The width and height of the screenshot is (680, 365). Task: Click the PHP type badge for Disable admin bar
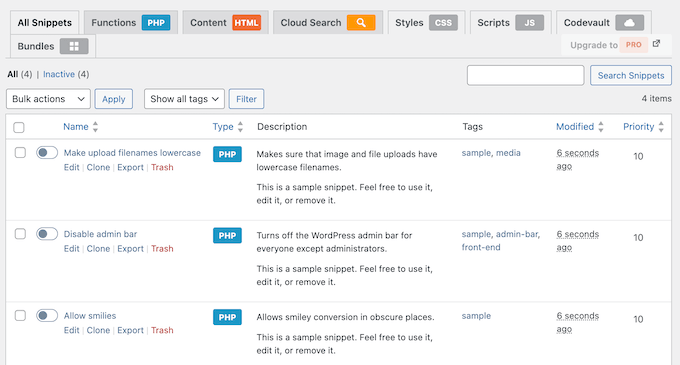coord(227,236)
